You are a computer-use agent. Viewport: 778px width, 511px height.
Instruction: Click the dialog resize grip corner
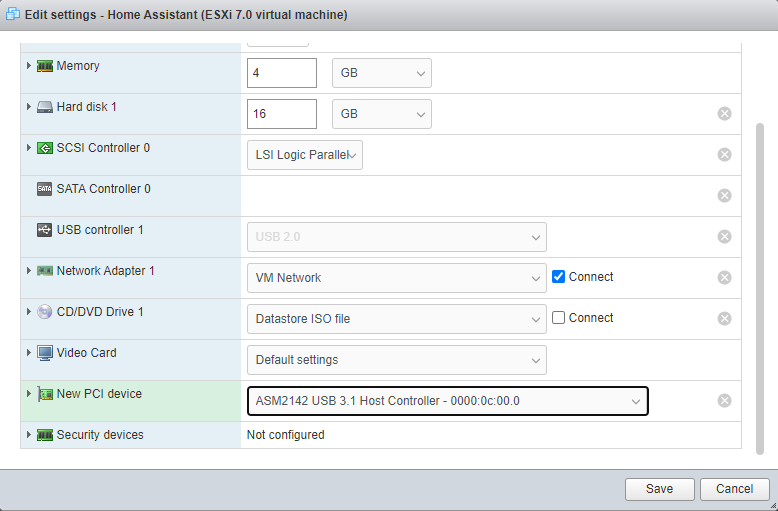[x=773, y=506]
